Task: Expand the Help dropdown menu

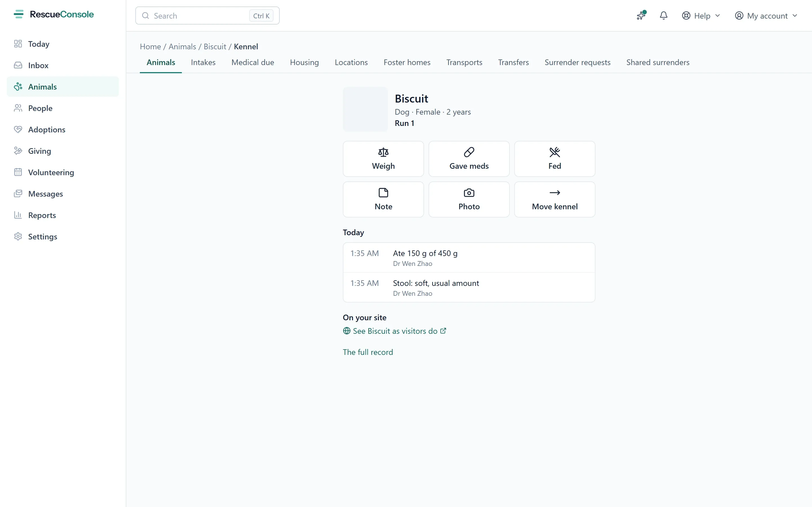Action: pyautogui.click(x=701, y=16)
